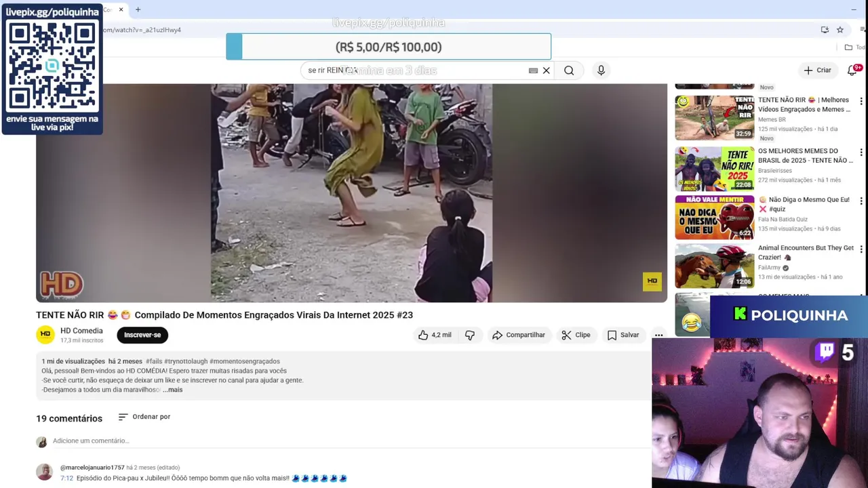Activate voice search microphone
This screenshot has width=868, height=488.
[x=601, y=70]
